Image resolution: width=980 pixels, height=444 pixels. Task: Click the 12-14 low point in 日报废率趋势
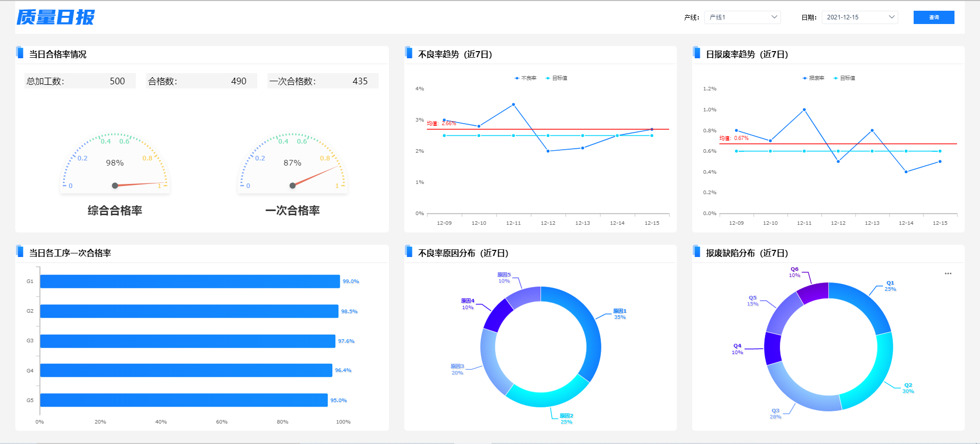(x=906, y=172)
